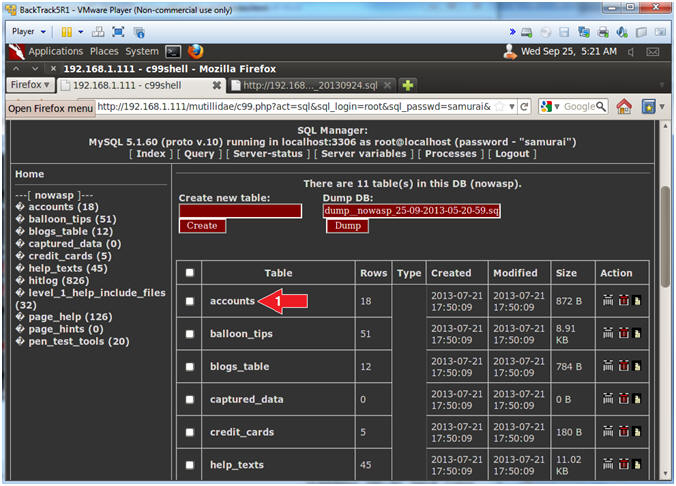Viewport: 676px width, 486px height.
Task: Click the VMware hard disk device icon
Action: click(526, 32)
